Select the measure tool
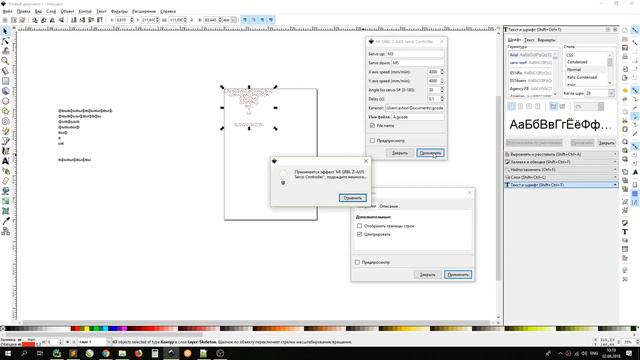 click(5, 71)
